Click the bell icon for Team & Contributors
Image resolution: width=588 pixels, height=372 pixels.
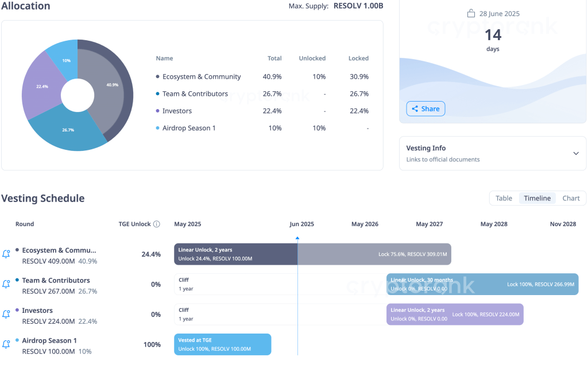point(6,284)
